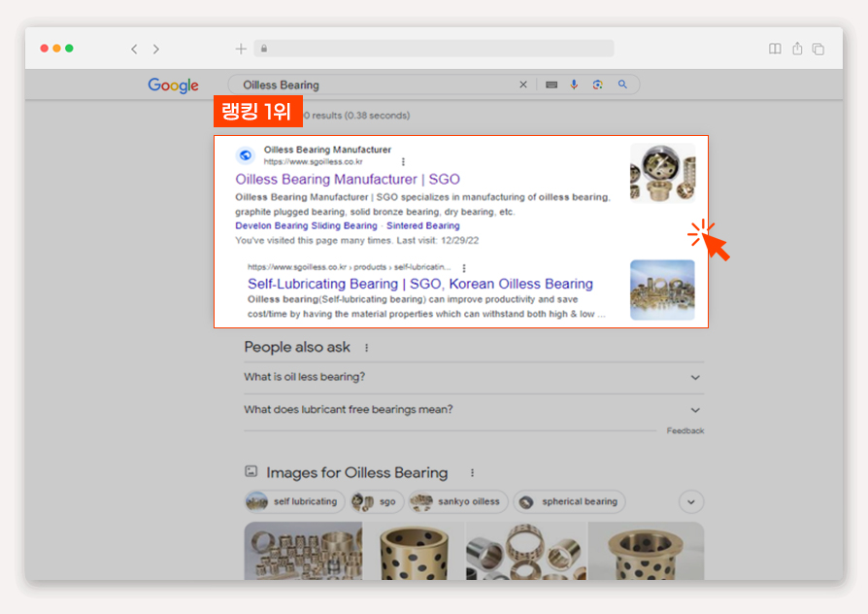Go forward with the browser forward arrow
Image resolution: width=868 pixels, height=614 pixels.
[x=156, y=50]
